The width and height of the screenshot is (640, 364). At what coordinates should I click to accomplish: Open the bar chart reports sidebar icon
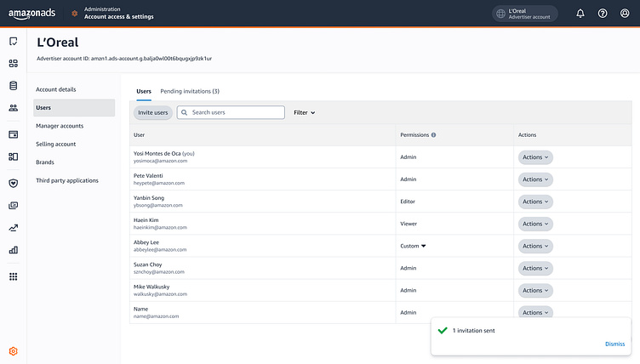tap(14, 250)
